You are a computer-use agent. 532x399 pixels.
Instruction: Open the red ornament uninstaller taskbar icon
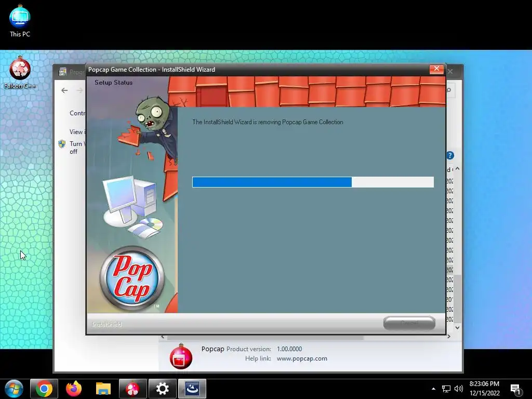tap(132, 389)
